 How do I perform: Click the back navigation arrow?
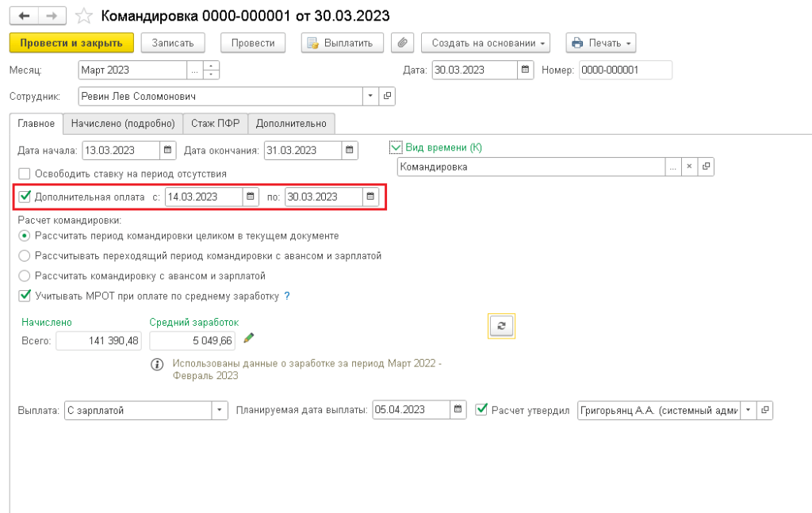pyautogui.click(x=23, y=16)
